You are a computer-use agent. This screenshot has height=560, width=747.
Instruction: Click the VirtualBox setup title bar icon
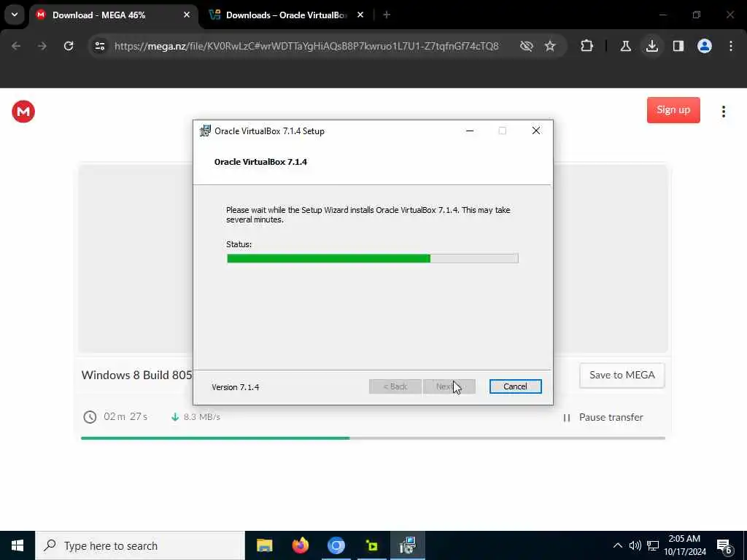pyautogui.click(x=205, y=131)
